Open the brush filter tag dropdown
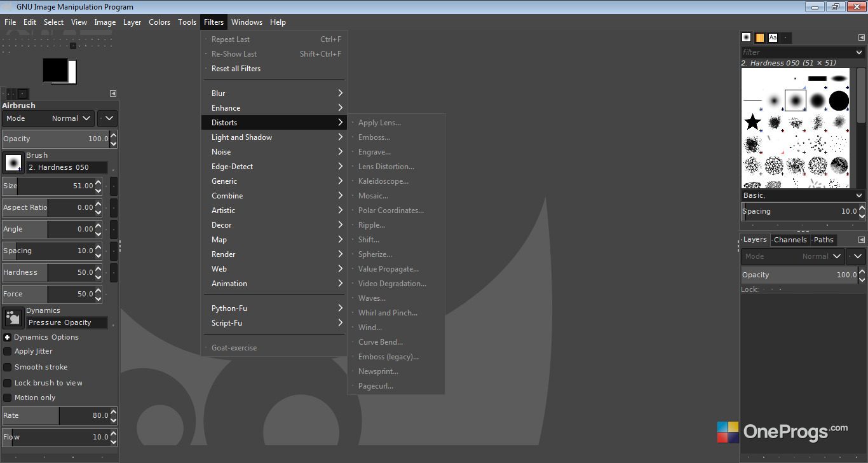 [x=860, y=52]
